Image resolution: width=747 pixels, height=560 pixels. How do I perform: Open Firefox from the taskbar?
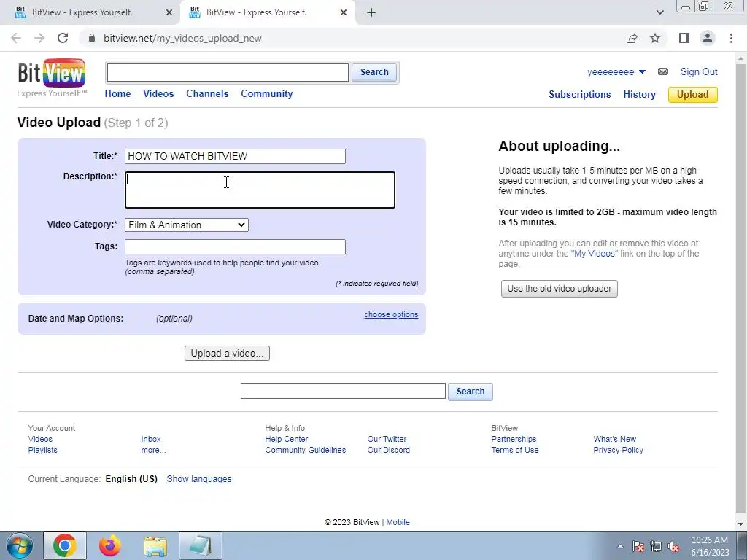click(x=110, y=545)
